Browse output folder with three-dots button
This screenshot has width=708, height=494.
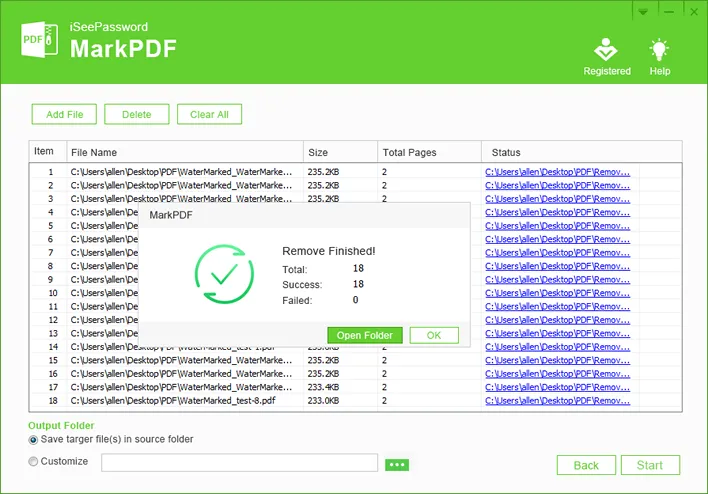coord(397,465)
